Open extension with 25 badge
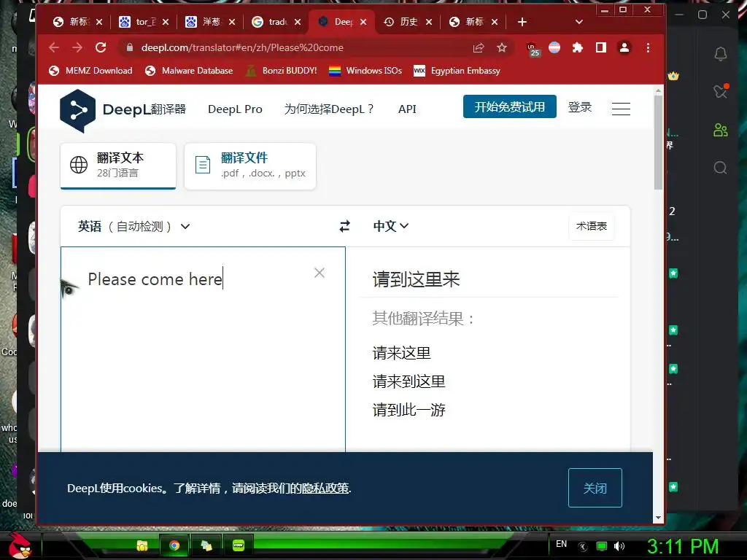Viewport: 747px width, 560px height. (x=533, y=49)
